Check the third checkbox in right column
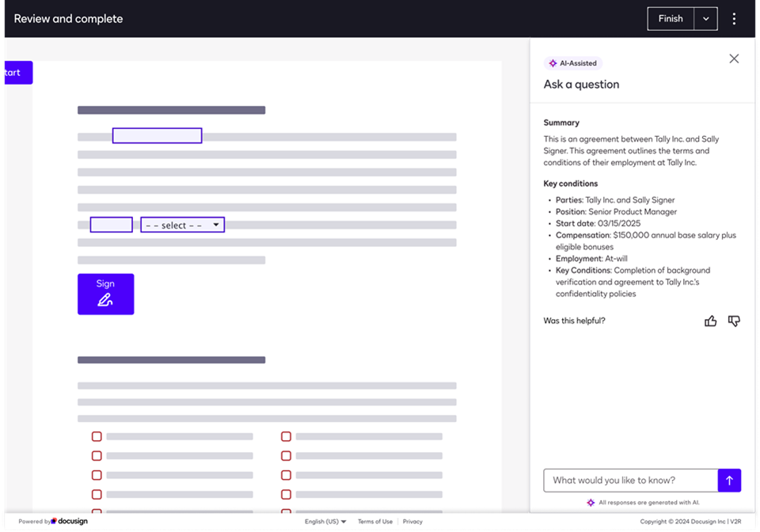This screenshot has width=760, height=532. click(x=286, y=475)
